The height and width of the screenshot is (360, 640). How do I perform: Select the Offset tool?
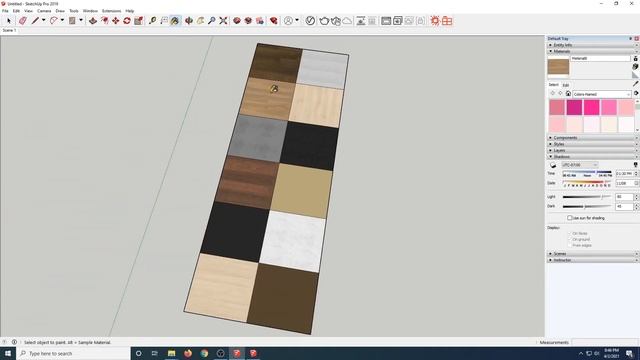point(105,20)
